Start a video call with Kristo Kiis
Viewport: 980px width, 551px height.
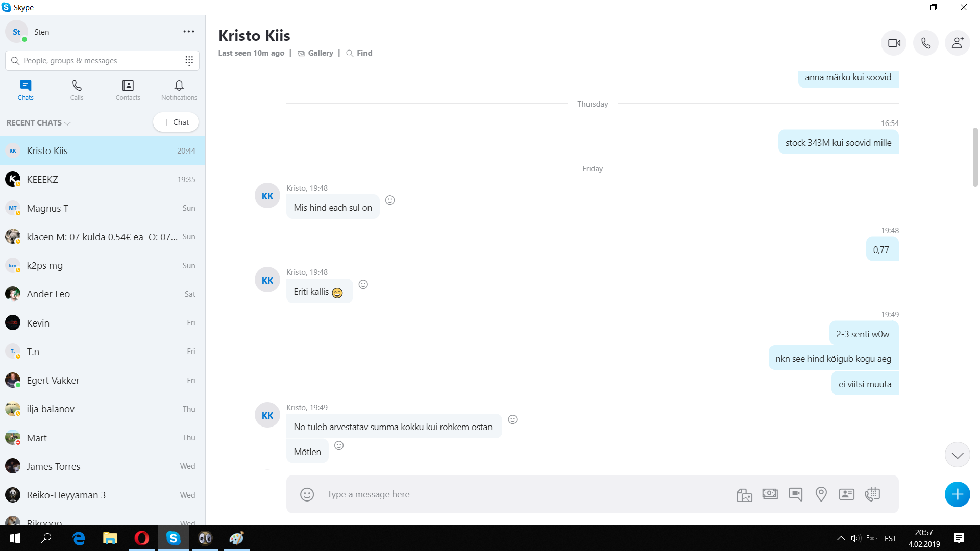(x=894, y=43)
